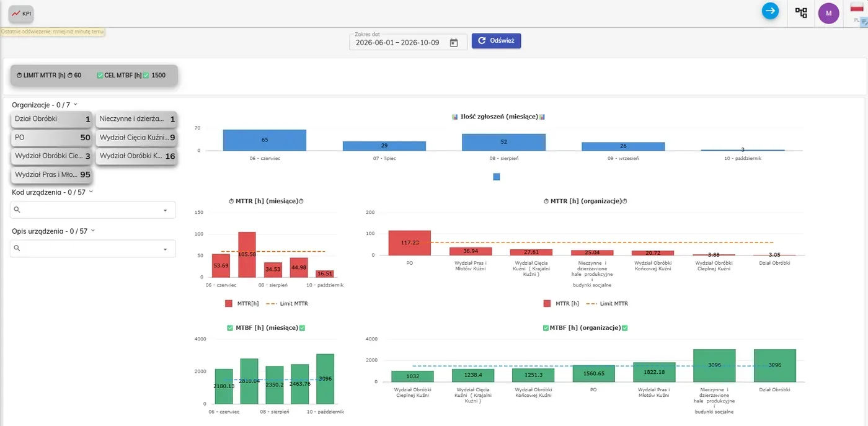Click the blue edit-note icon at top right corner
Viewport: 868px width, 426px height.
[x=864, y=22]
